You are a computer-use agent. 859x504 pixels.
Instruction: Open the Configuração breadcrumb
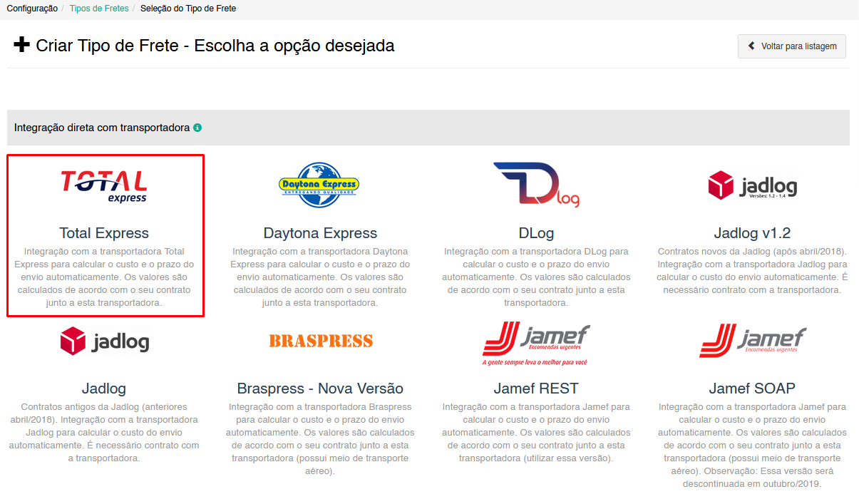pos(32,9)
